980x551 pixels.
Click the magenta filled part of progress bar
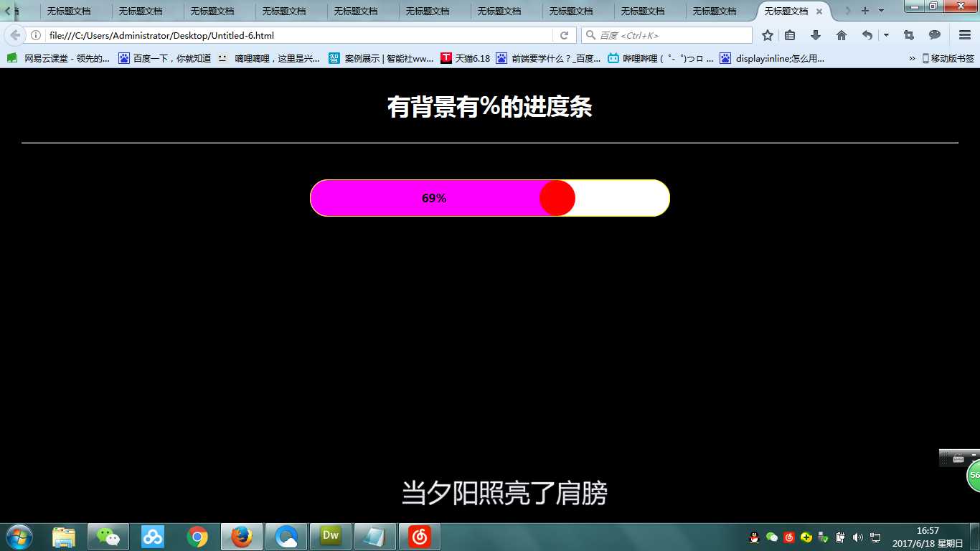pyautogui.click(x=425, y=198)
